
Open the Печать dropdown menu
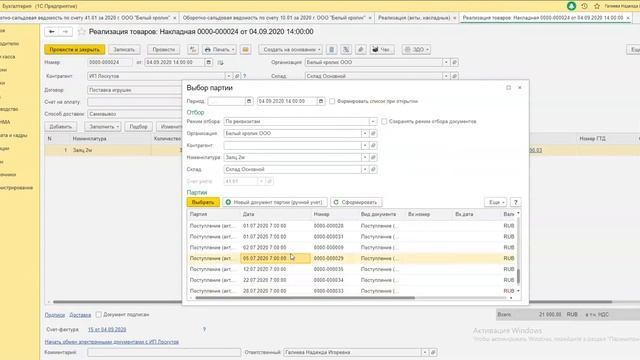pos(220,49)
